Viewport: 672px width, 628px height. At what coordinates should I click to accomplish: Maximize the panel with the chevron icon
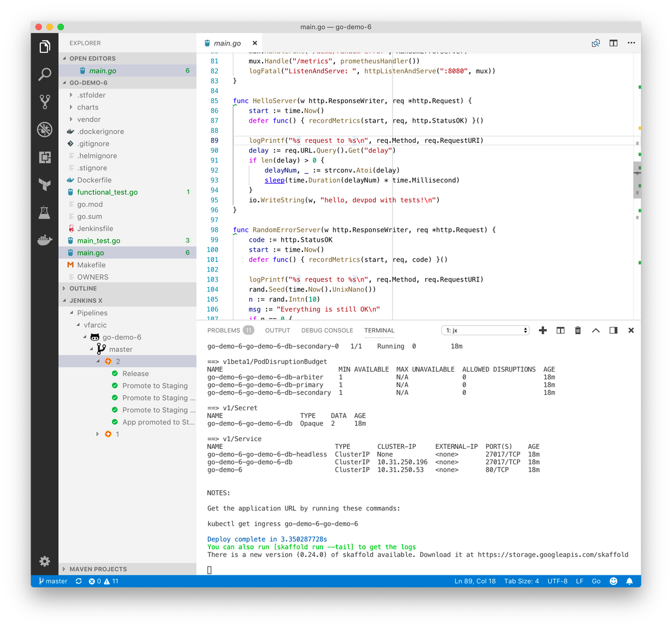(595, 330)
